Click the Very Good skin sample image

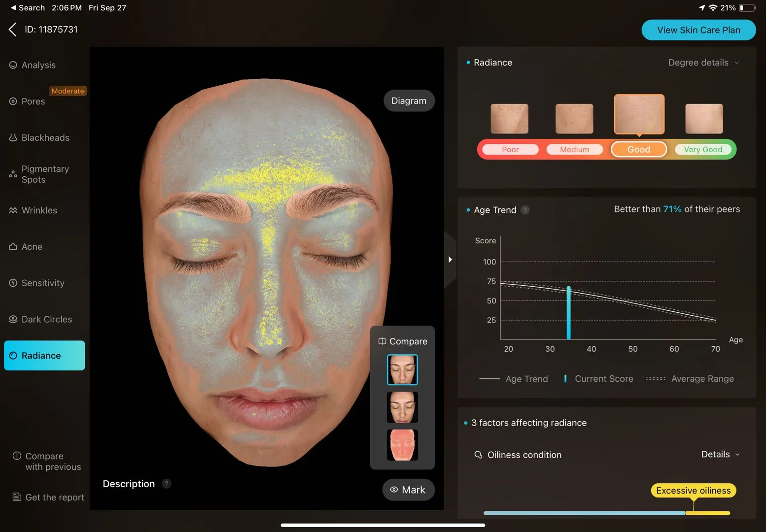[704, 118]
